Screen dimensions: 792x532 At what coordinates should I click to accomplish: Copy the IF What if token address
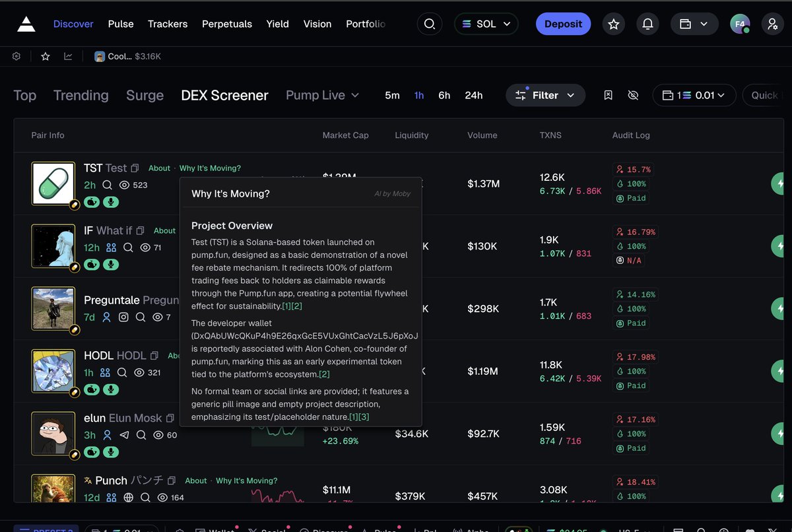140,231
